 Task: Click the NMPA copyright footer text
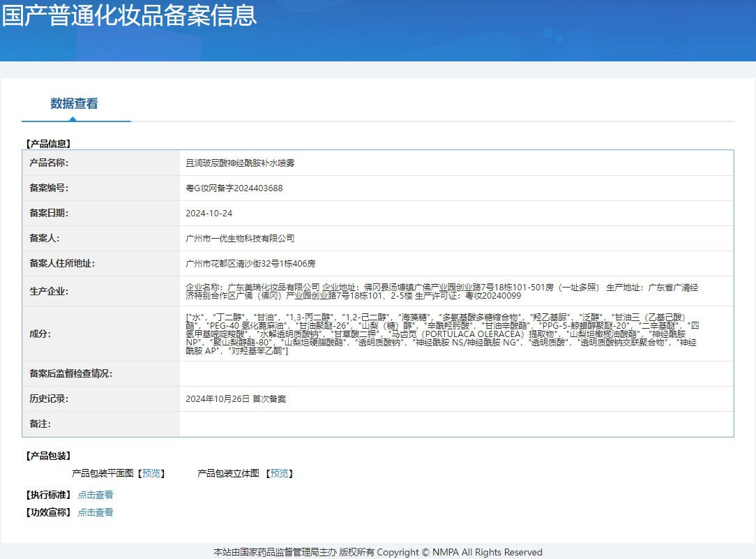tap(378, 552)
